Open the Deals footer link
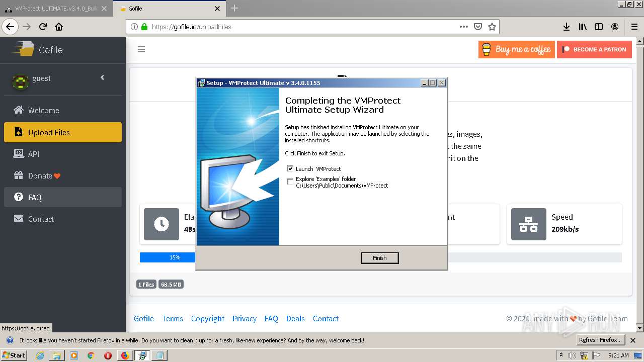Screen dimensions: 644x362 295,318
